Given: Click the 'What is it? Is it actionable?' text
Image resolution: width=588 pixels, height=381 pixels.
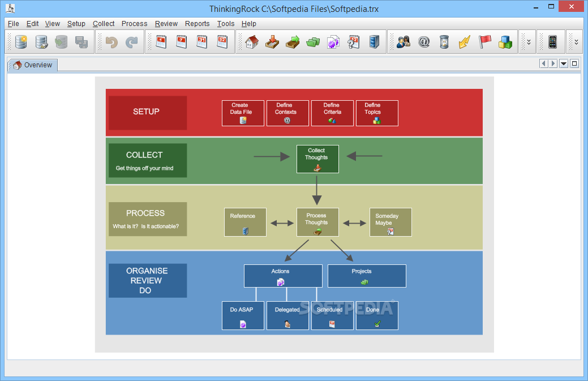Looking at the screenshot, I should (x=146, y=226).
